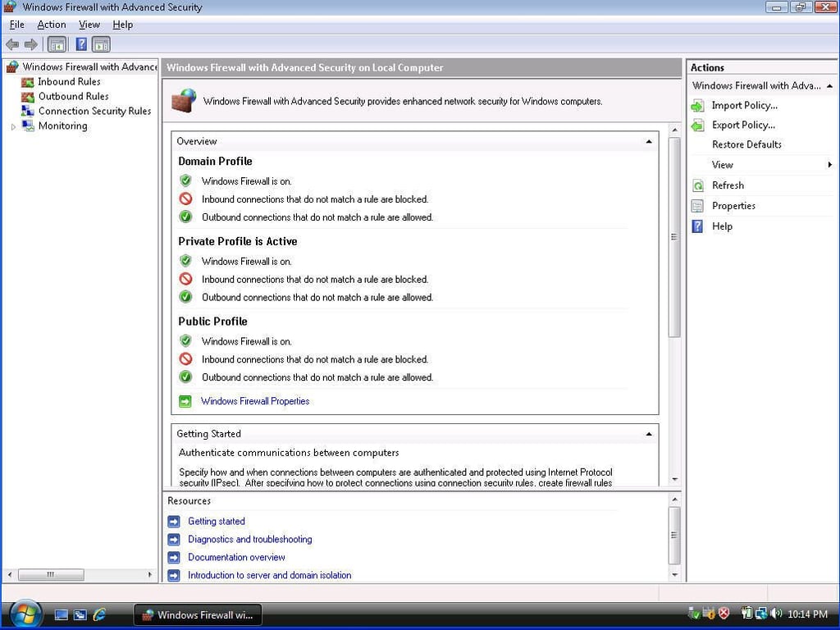The width and height of the screenshot is (840, 630).
Task: Select Connection Security Rules node
Action: [95, 111]
